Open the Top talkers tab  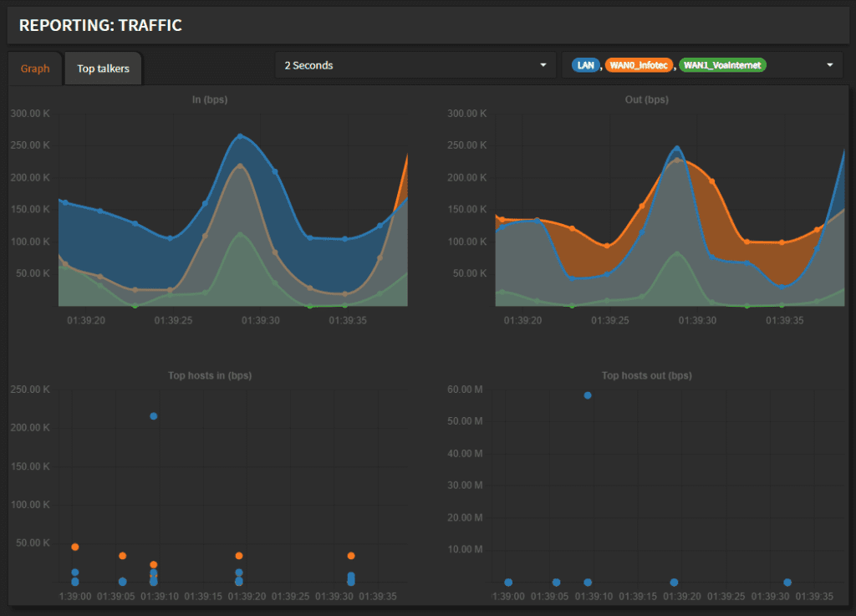103,69
